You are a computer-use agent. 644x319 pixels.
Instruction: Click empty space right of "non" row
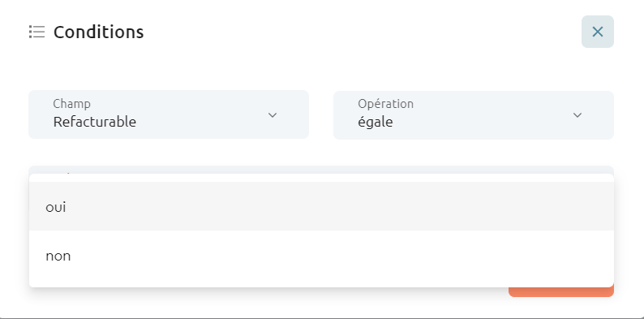pyautogui.click(x=341, y=255)
